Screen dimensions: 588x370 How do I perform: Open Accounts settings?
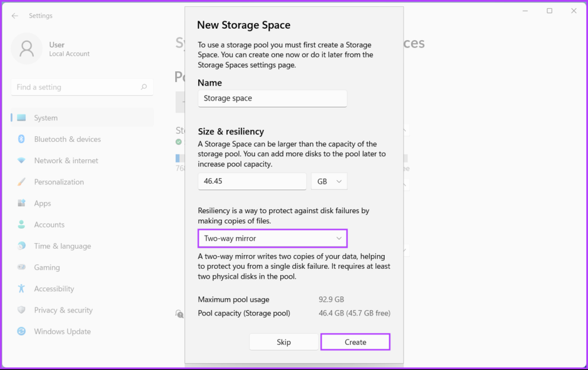(x=49, y=225)
